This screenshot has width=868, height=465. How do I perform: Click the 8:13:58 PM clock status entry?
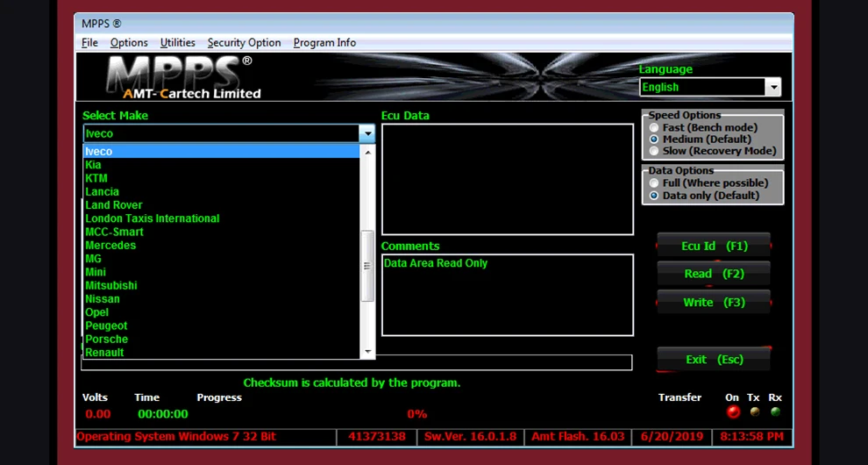click(x=751, y=437)
